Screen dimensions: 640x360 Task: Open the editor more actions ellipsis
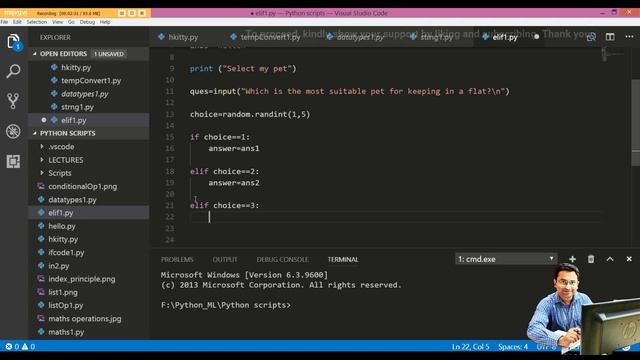[629, 37]
